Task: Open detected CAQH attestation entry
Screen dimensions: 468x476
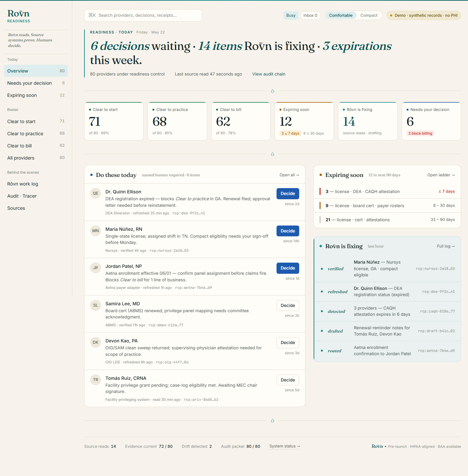Action: pos(388,311)
